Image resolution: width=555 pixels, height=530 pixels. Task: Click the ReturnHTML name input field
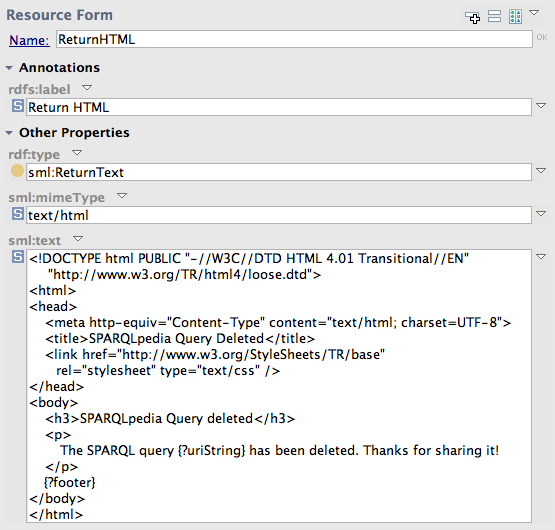coord(294,39)
